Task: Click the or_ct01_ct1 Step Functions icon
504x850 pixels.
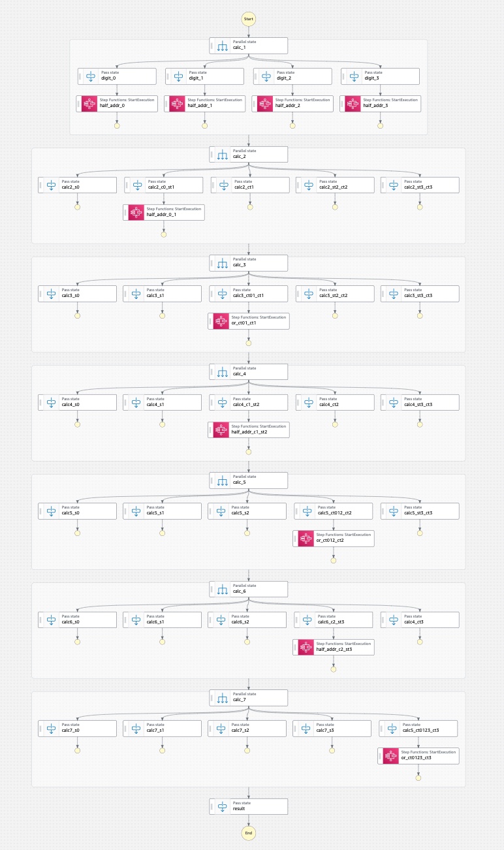Action: click(222, 321)
